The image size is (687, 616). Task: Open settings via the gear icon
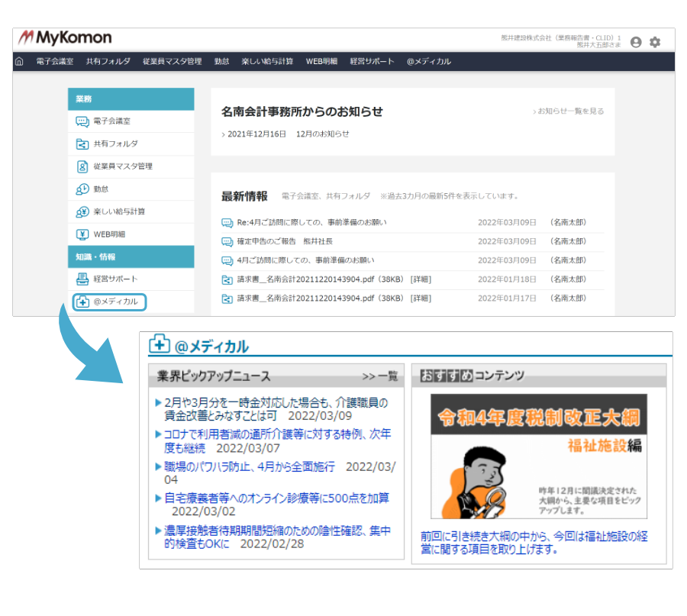click(655, 43)
